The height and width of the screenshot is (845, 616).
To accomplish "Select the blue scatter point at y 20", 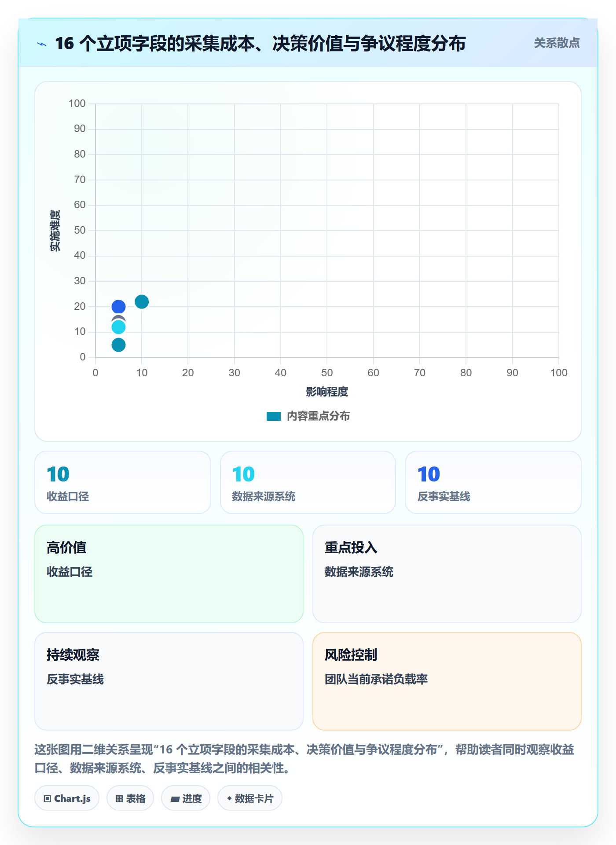I will click(118, 307).
